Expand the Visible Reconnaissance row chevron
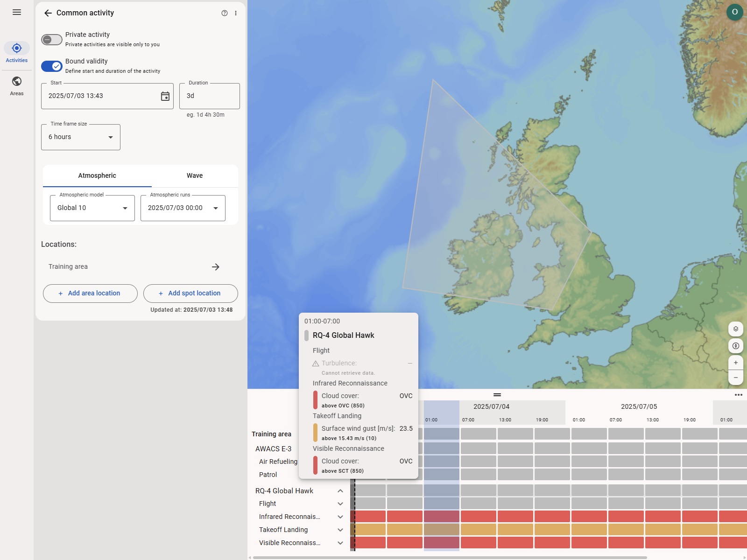Screen dimensions: 747x560 [340, 543]
